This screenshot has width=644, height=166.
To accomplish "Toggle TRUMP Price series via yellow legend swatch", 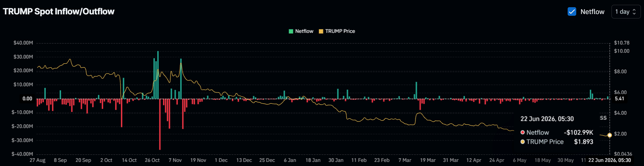I will click(321, 31).
